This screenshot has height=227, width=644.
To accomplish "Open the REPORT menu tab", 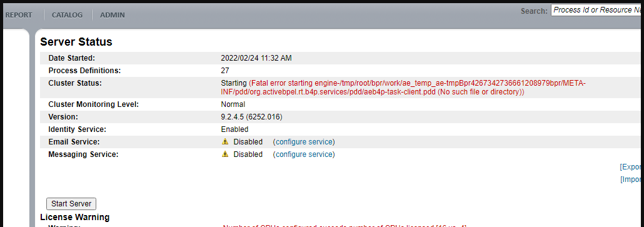I will point(19,15).
